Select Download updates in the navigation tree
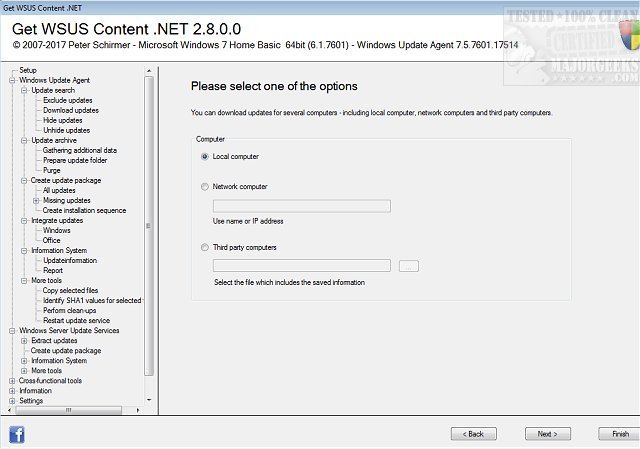 pos(71,110)
